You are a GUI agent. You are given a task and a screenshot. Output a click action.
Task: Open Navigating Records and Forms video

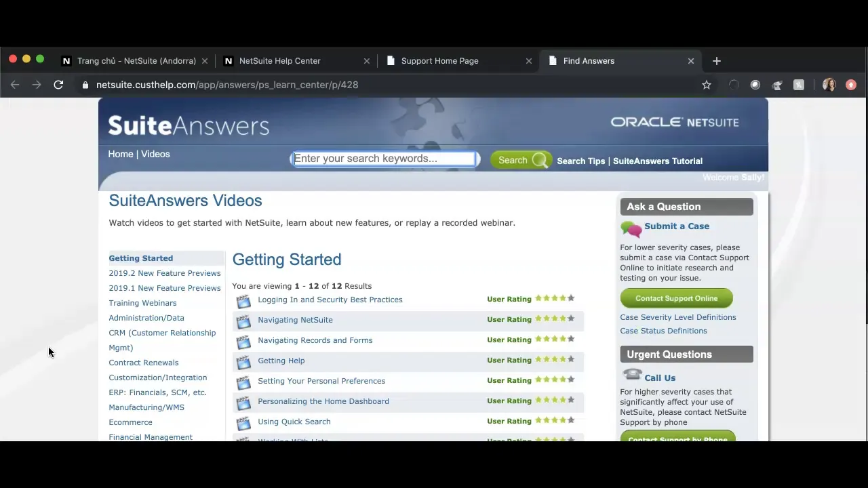(x=315, y=340)
